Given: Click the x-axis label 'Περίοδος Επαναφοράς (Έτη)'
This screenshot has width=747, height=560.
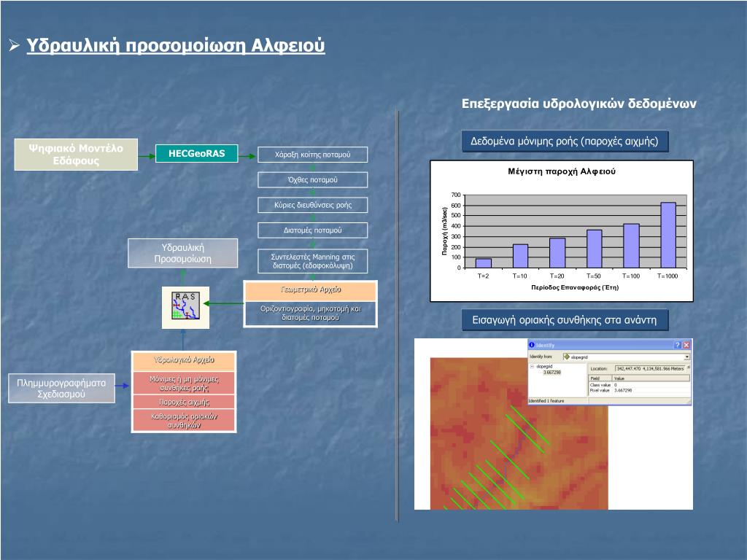Looking at the screenshot, I should (x=575, y=287).
